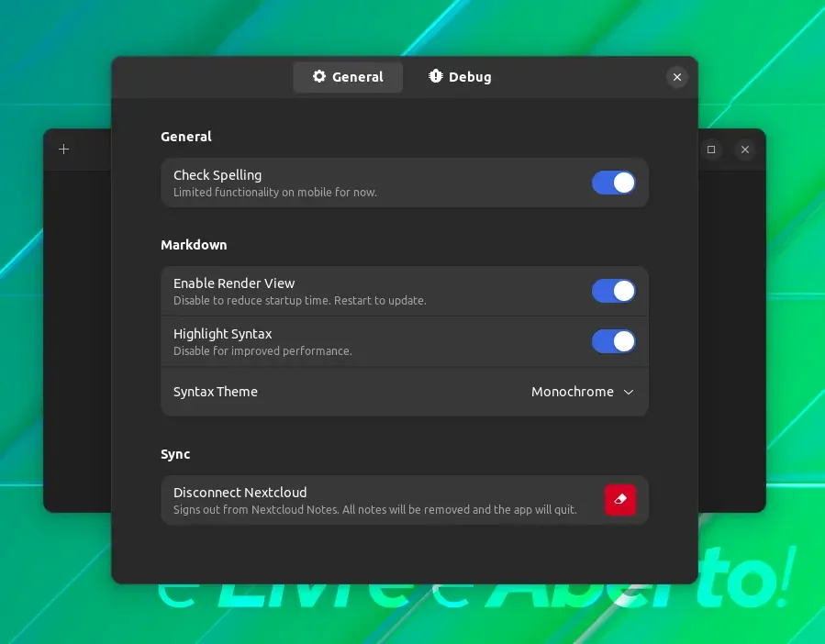Maximize the background notes window
Screen dimensions: 825x644
(711, 150)
